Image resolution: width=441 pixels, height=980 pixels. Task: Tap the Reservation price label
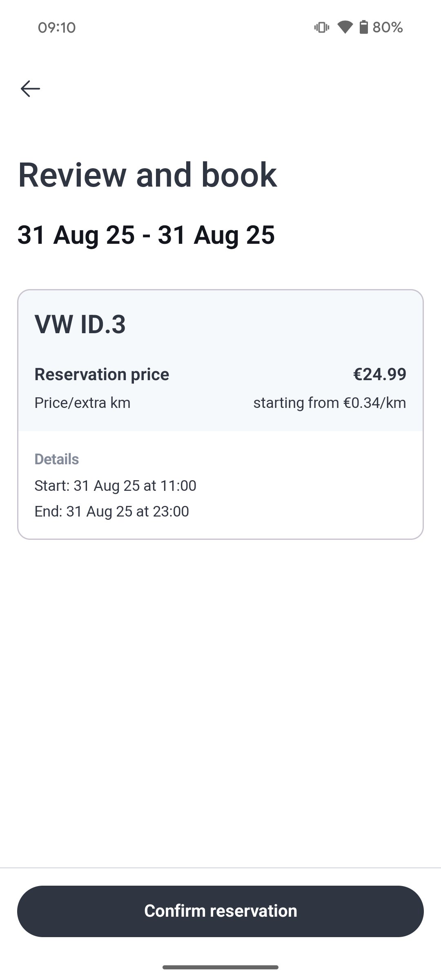click(102, 374)
